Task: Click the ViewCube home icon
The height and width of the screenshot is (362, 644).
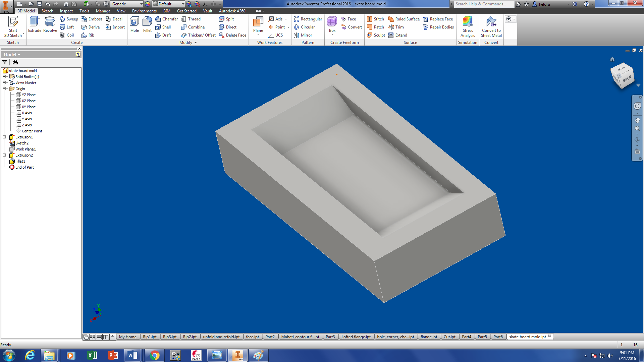Action: [612, 59]
